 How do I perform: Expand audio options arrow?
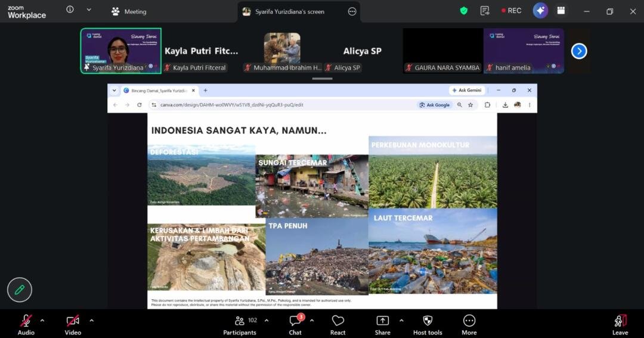click(42, 320)
